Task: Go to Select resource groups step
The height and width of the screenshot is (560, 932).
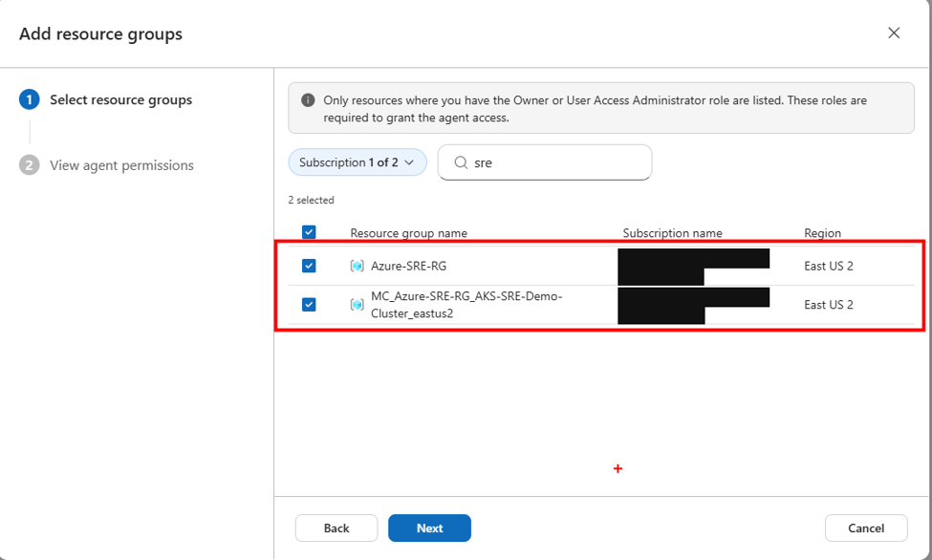Action: [120, 99]
